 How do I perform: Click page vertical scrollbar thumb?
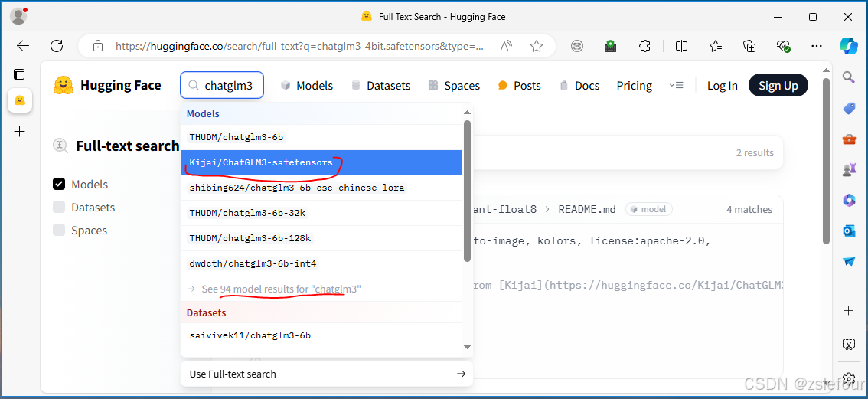pyautogui.click(x=826, y=161)
